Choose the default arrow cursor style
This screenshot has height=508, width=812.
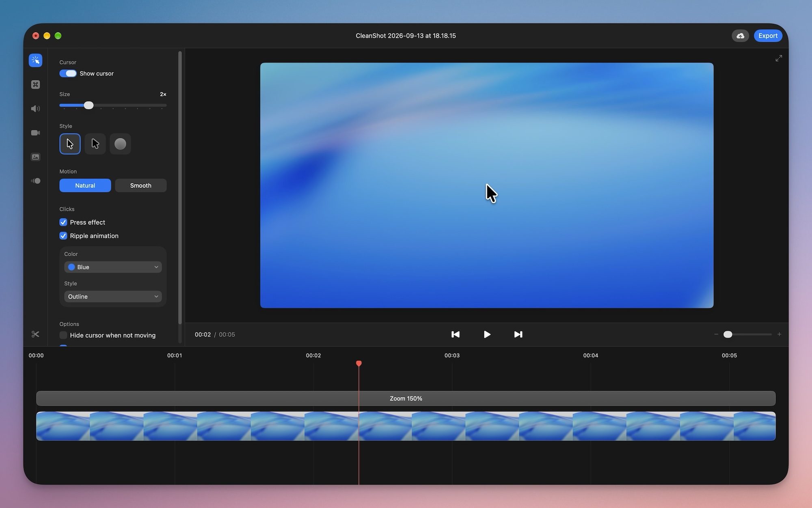point(70,144)
